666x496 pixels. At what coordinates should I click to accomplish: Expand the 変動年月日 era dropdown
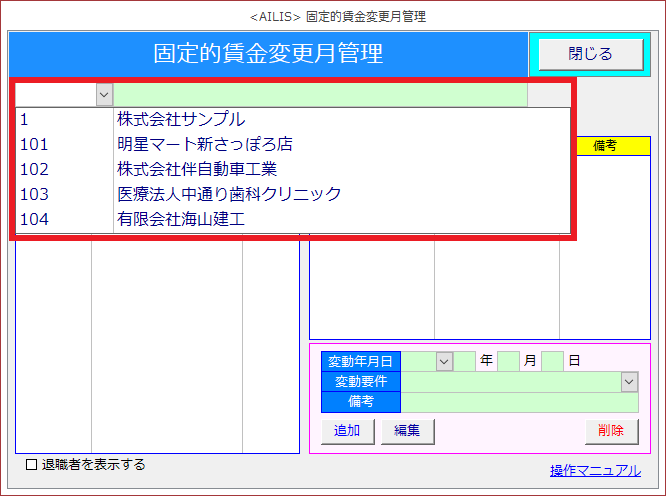coord(443,361)
